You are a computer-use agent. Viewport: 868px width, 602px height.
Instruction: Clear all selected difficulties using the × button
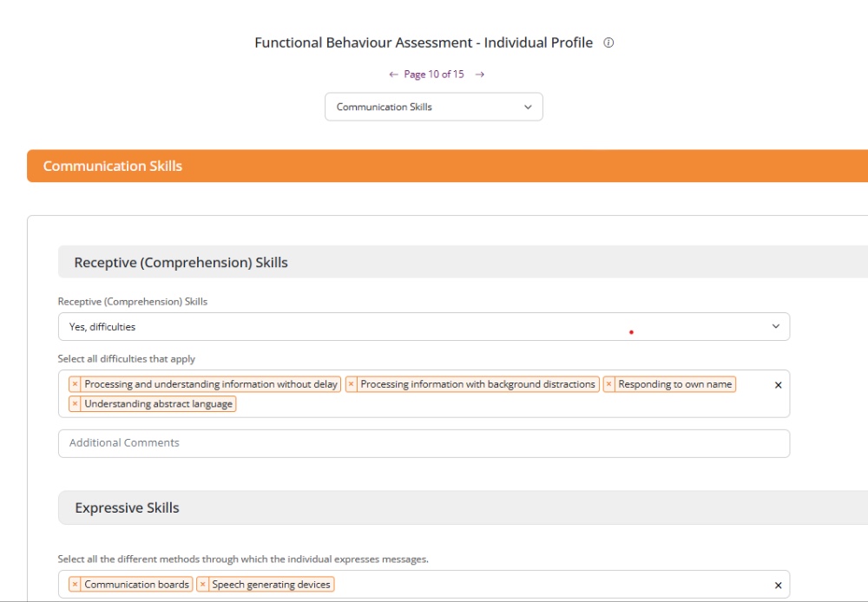[778, 385]
